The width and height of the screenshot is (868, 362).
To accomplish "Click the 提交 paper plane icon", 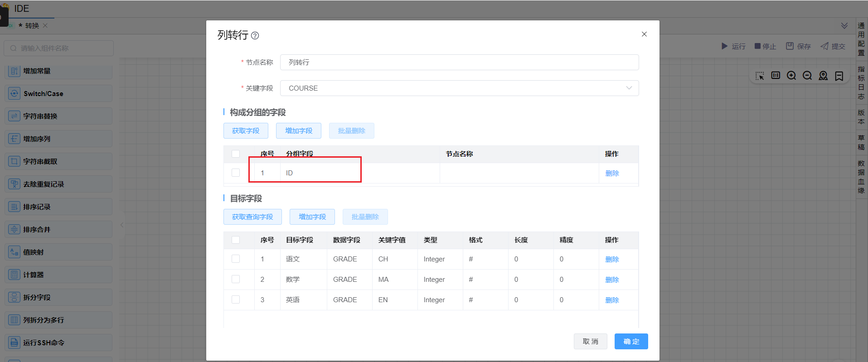I will coord(824,46).
